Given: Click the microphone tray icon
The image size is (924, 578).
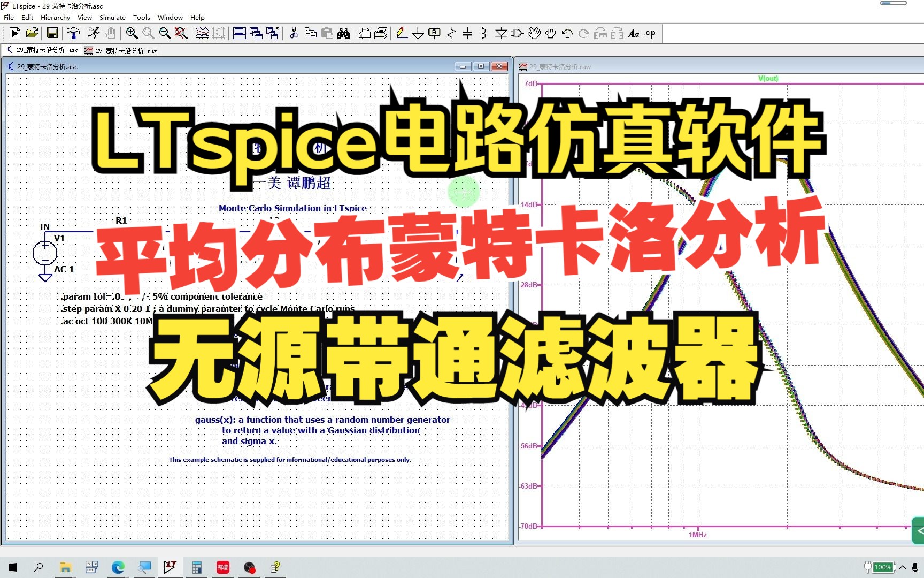Looking at the screenshot, I should coord(915,567).
